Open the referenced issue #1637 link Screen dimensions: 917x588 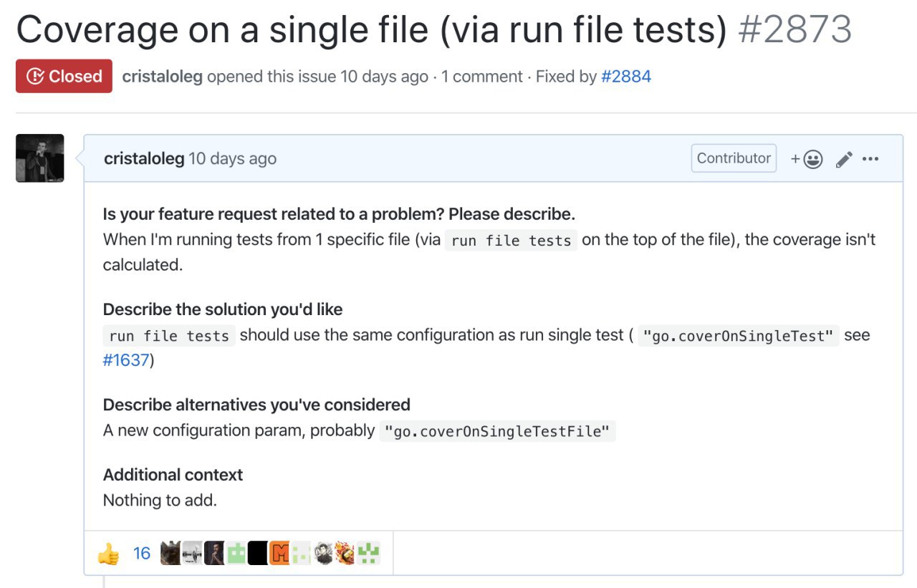coord(125,360)
